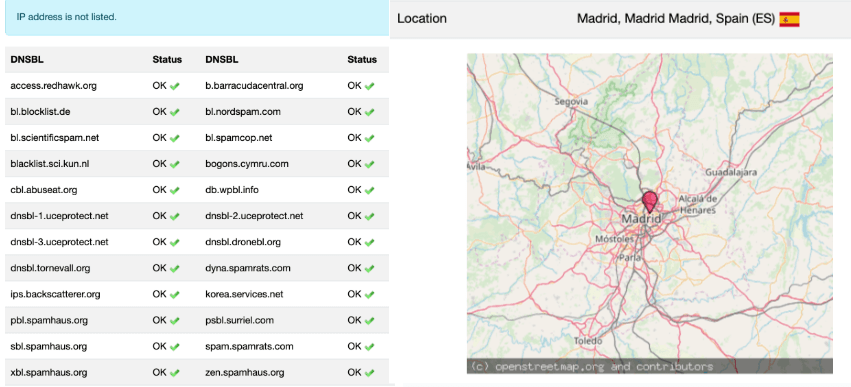
Task: Click the Spain flag icon
Action: click(789, 19)
